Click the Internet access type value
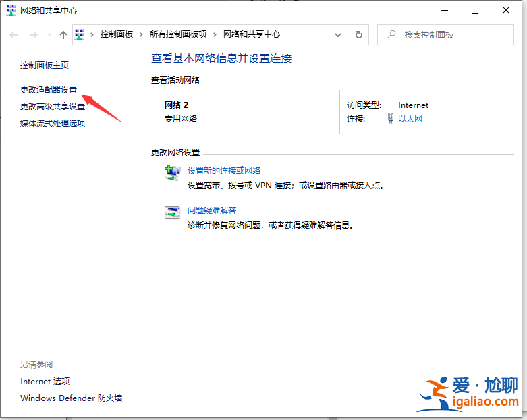Viewport: 527px width, 420px height. (x=414, y=105)
